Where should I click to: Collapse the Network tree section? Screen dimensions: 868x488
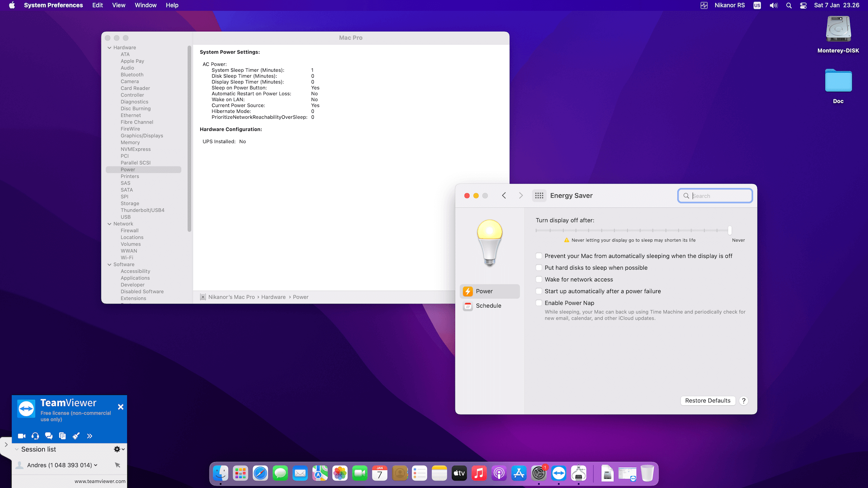[x=109, y=224]
